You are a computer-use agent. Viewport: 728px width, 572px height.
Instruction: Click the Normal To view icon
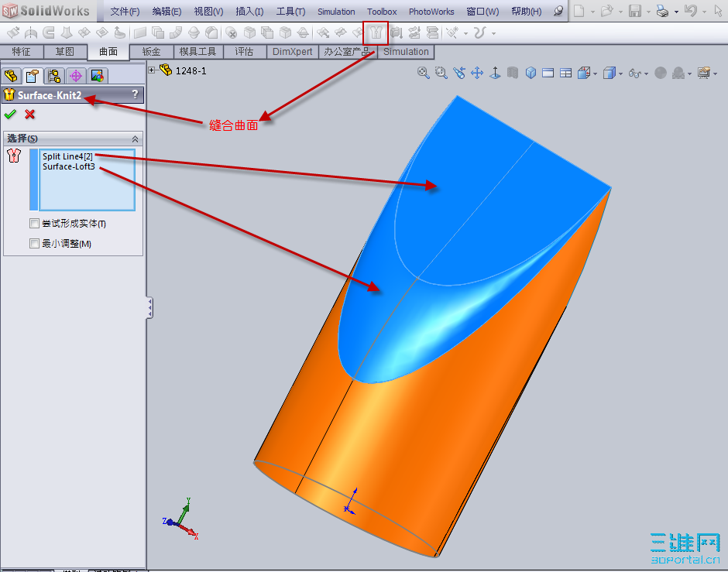[495, 73]
